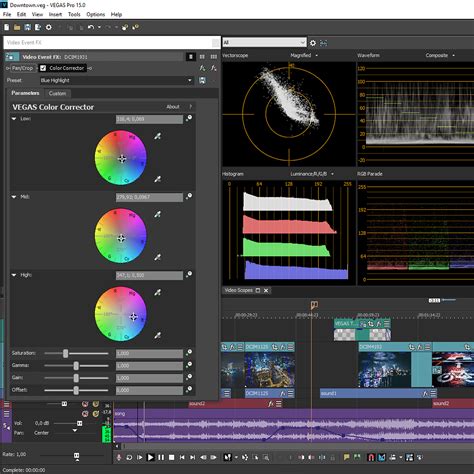Click the About link in Color Corrector
This screenshot has height=474, width=474.
click(173, 107)
